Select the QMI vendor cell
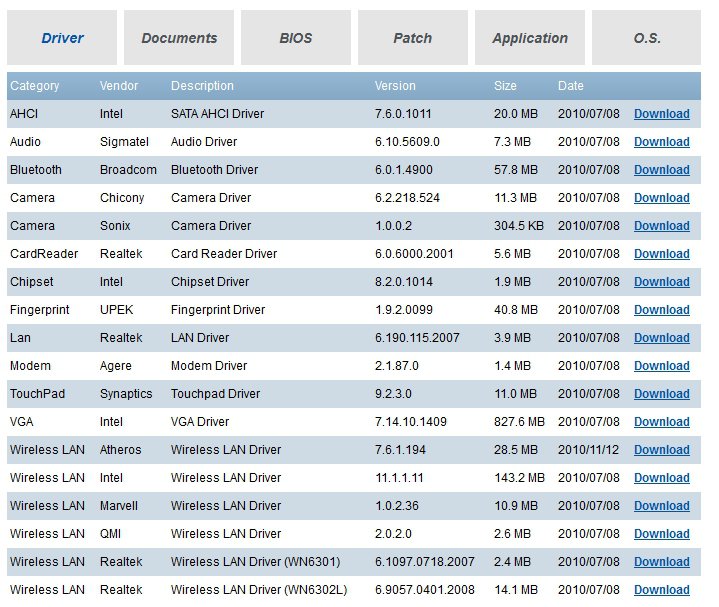Screen dimensions: 719x607 (x=111, y=533)
